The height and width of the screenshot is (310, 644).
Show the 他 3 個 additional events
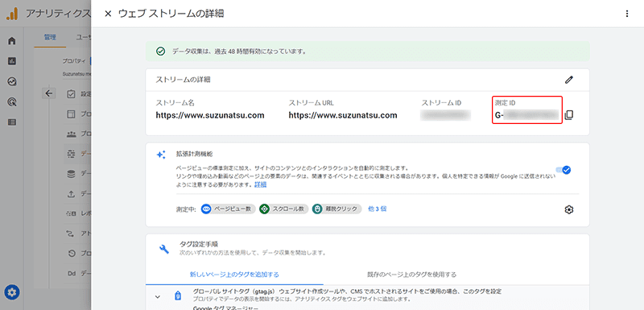click(377, 209)
